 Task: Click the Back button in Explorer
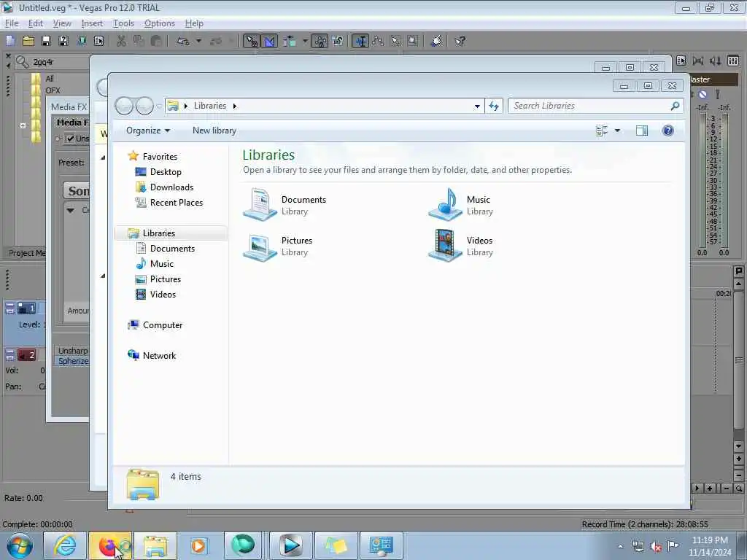click(x=124, y=106)
